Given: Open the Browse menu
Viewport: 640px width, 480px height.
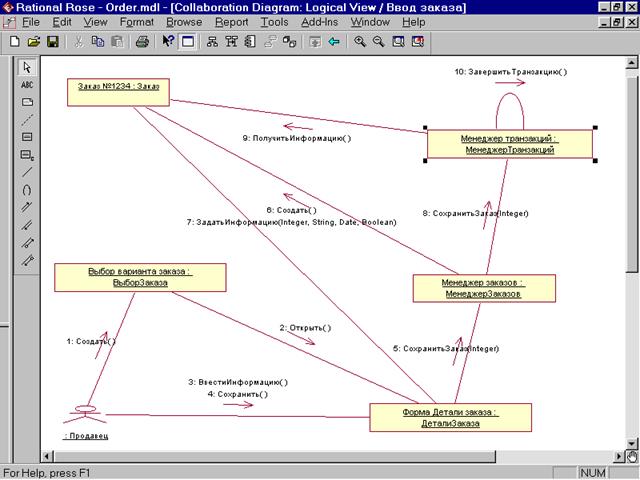Looking at the screenshot, I should tap(184, 22).
